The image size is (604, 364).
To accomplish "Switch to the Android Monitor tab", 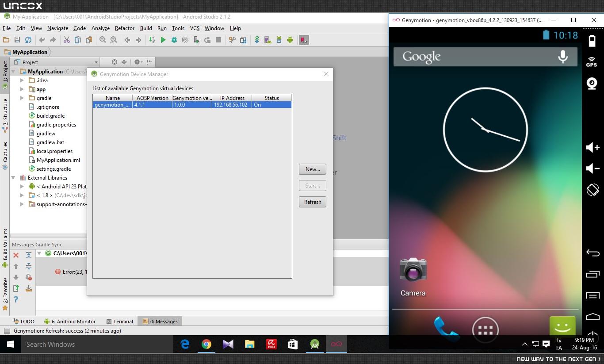I will tap(70, 322).
